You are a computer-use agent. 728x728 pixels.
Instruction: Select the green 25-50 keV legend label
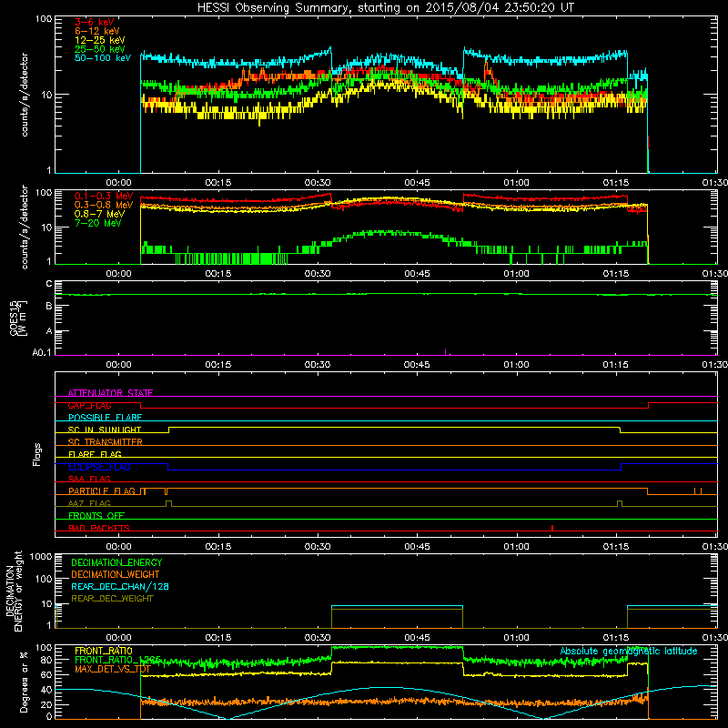99,49
